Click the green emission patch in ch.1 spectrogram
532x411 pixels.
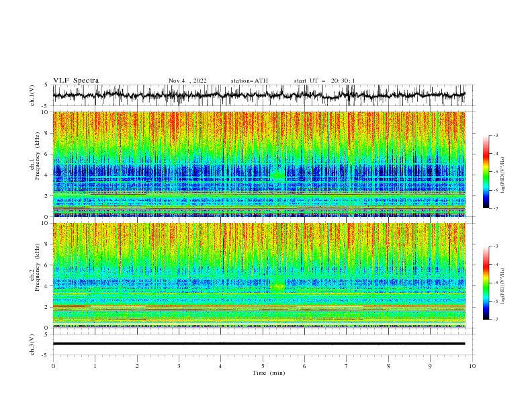[278, 175]
